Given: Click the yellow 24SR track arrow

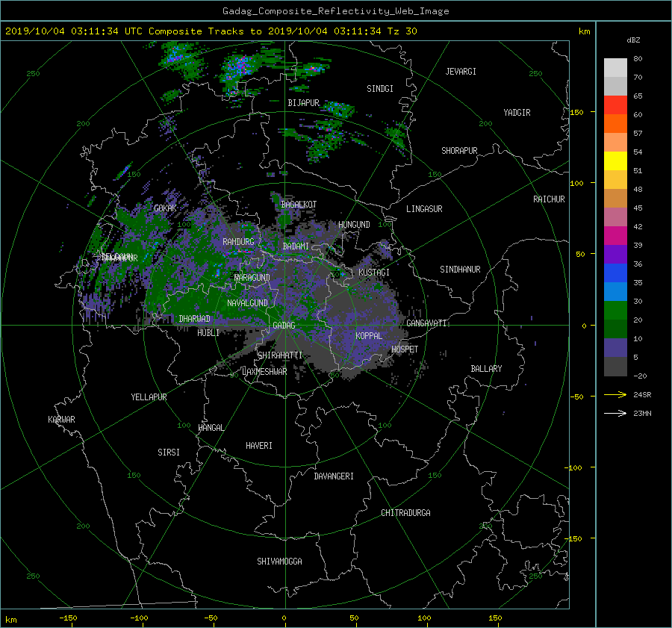Looking at the screenshot, I should [x=615, y=395].
